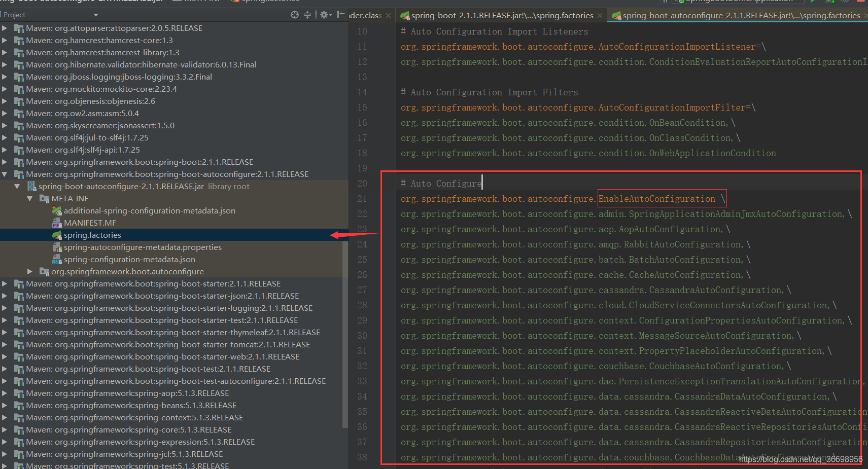
Task: Click CacheAutoConfiguration entry on line 26
Action: click(x=685, y=275)
